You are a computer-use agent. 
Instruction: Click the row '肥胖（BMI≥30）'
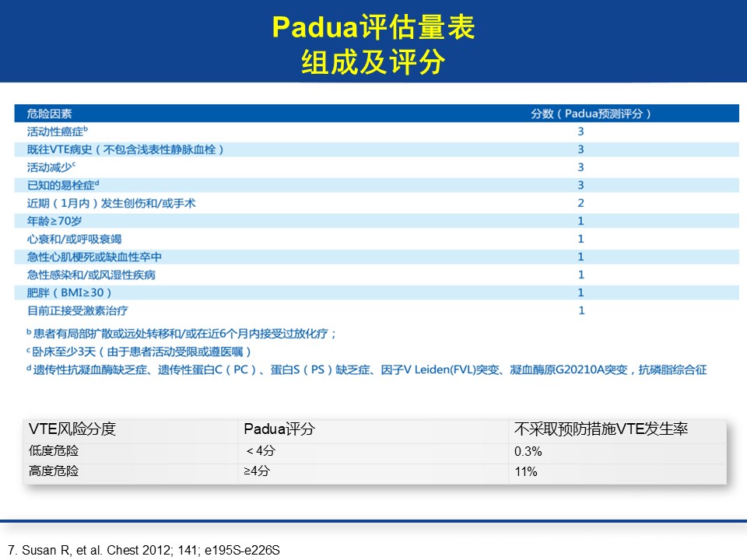tap(377, 292)
